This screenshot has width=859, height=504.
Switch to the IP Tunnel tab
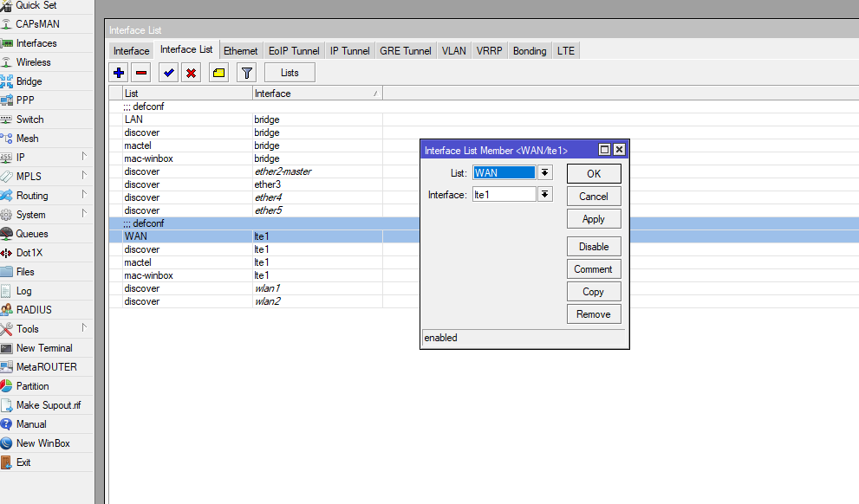pos(350,51)
